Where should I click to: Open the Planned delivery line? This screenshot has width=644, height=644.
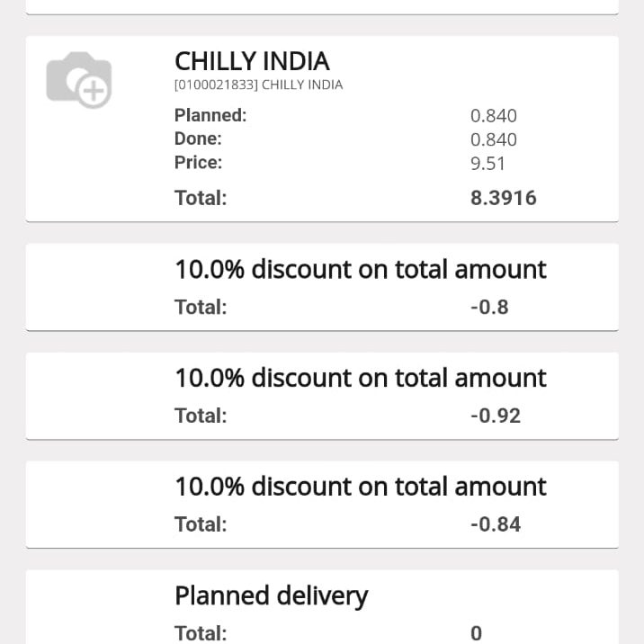271,595
